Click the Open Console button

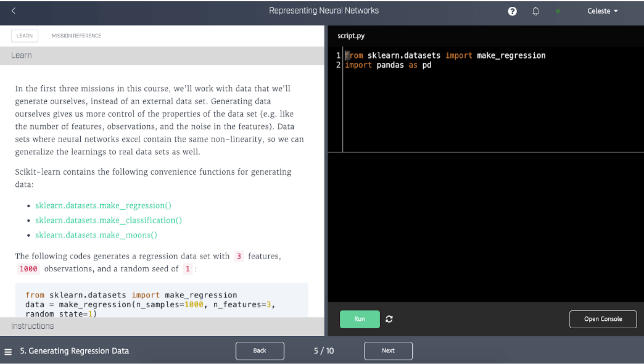tap(603, 319)
